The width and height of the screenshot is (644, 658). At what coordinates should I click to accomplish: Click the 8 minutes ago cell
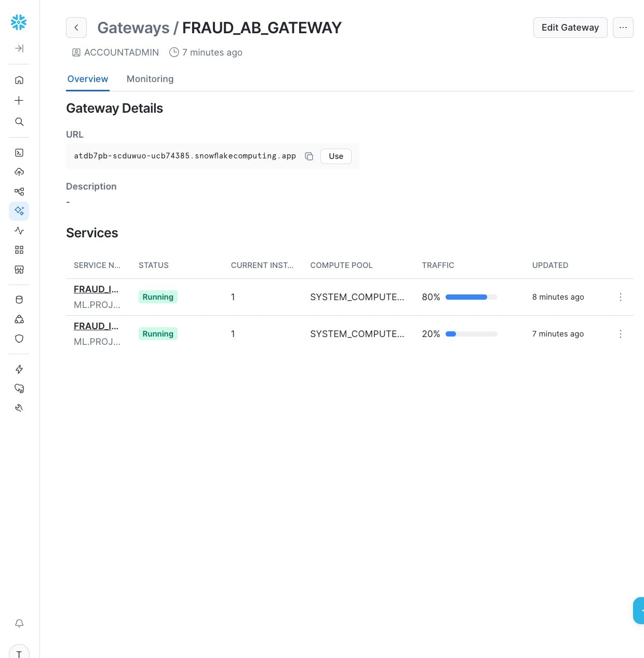(558, 297)
